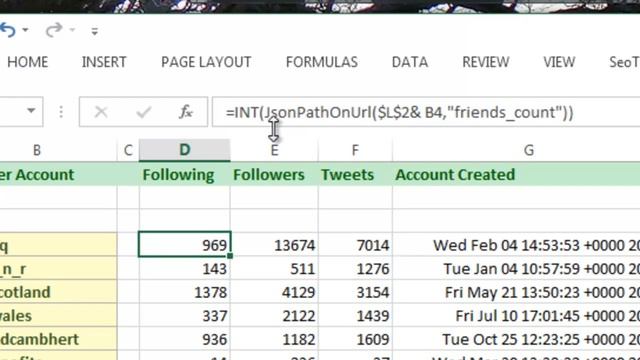Image resolution: width=640 pixels, height=360 pixels.
Task: Select the Following cell with 1378
Action: point(184,292)
